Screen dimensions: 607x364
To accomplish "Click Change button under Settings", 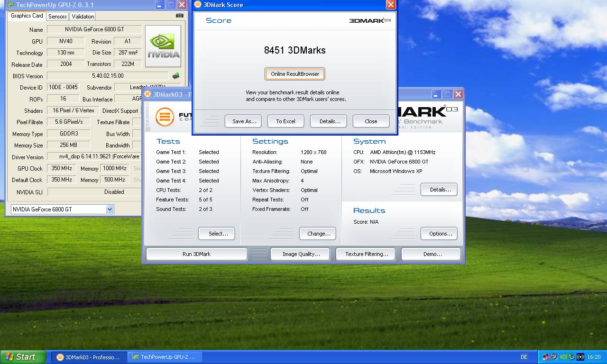I will point(318,234).
